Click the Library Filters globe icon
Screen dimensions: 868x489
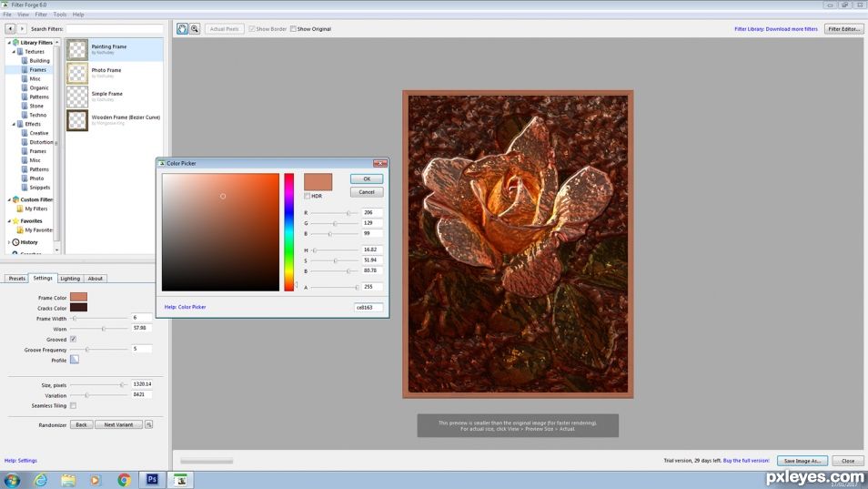[15, 42]
